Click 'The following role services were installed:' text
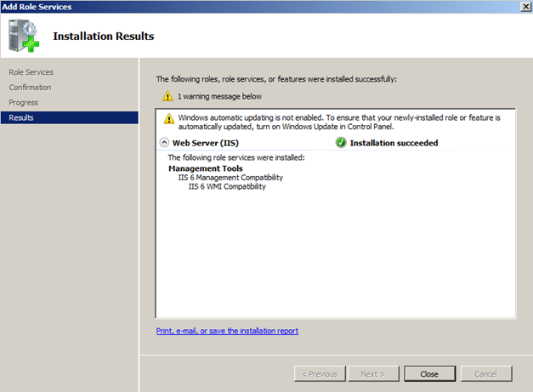Screen dimensions: 533x392 (236, 157)
